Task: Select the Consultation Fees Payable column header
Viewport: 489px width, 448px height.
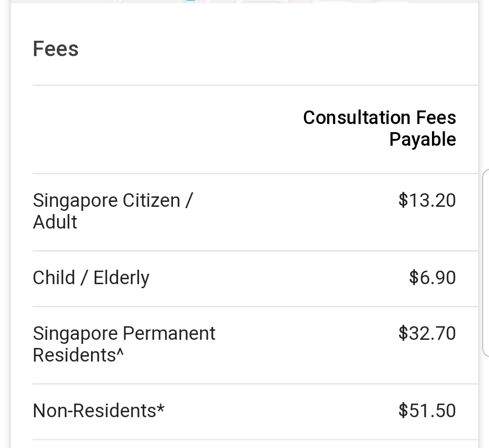Action: 379,128
